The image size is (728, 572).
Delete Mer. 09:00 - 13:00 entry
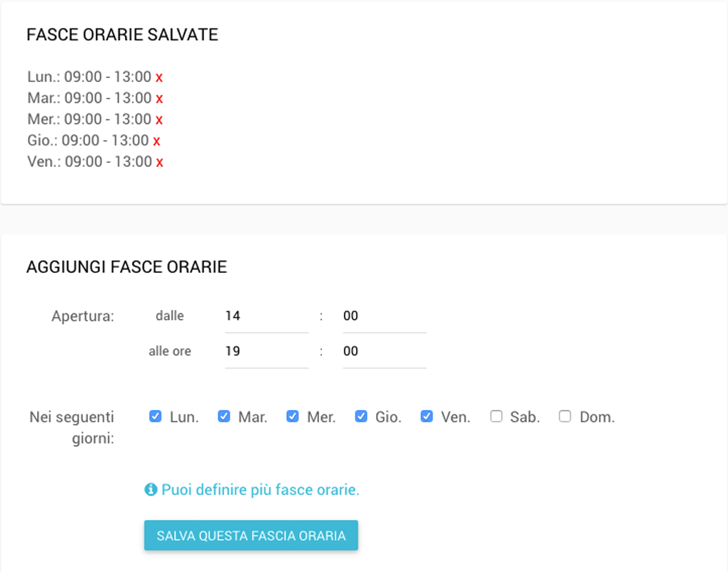pyautogui.click(x=159, y=120)
